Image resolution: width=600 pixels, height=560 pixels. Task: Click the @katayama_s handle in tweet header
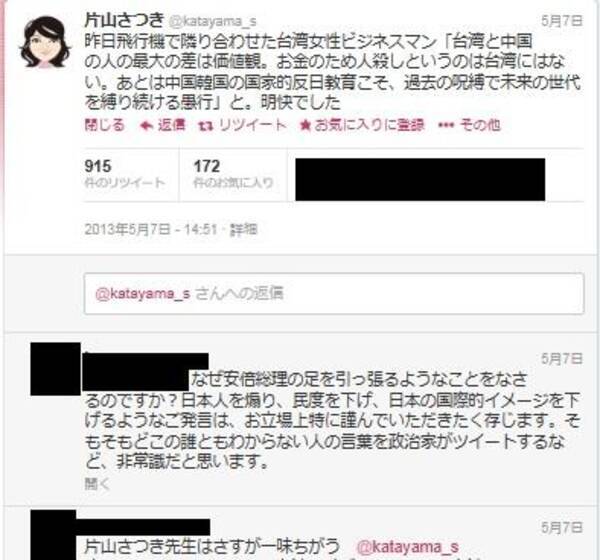click(213, 21)
